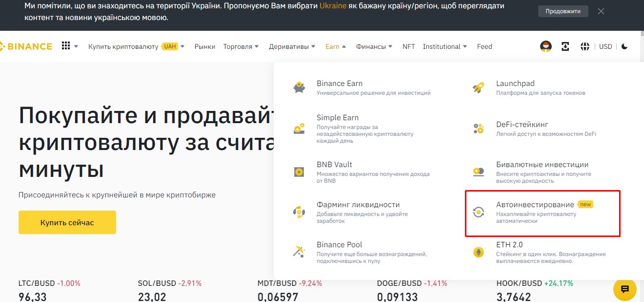
Task: Open the UAH currency dropdown arrow
Action: point(182,47)
